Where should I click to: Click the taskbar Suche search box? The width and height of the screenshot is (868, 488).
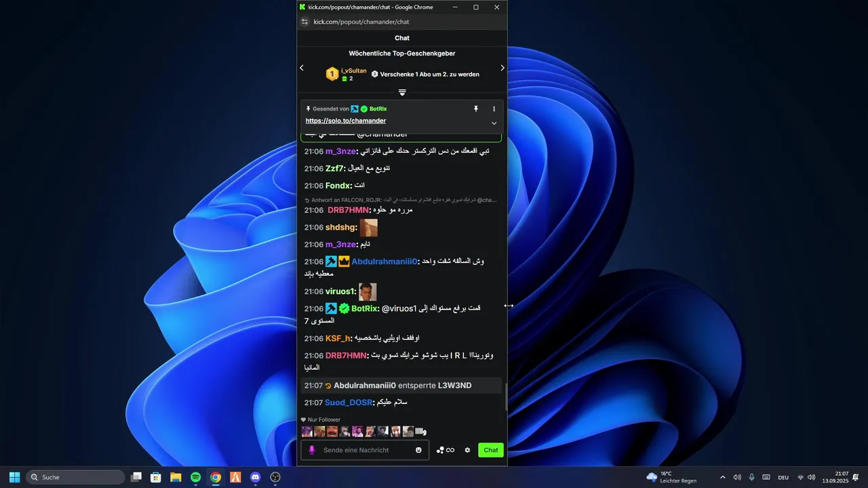coord(75,477)
